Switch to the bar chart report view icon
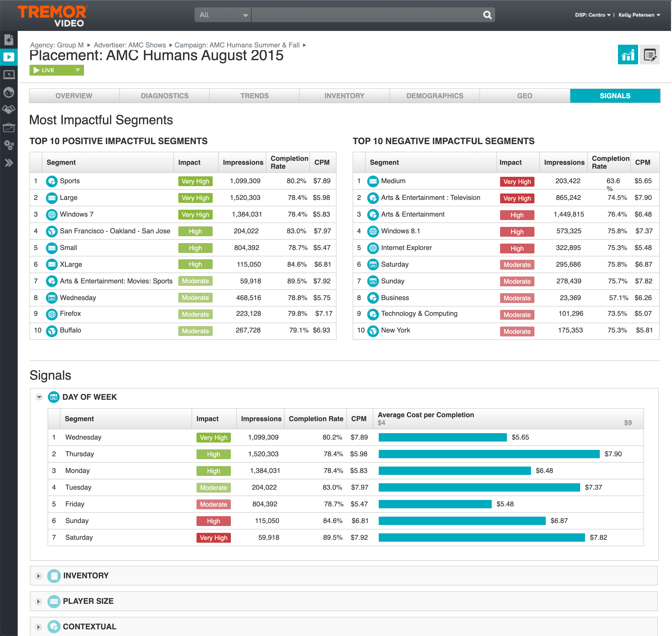 click(x=628, y=55)
